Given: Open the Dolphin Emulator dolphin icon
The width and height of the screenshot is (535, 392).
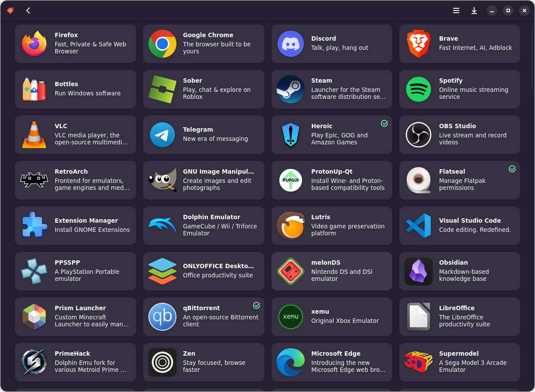Looking at the screenshot, I should [162, 226].
